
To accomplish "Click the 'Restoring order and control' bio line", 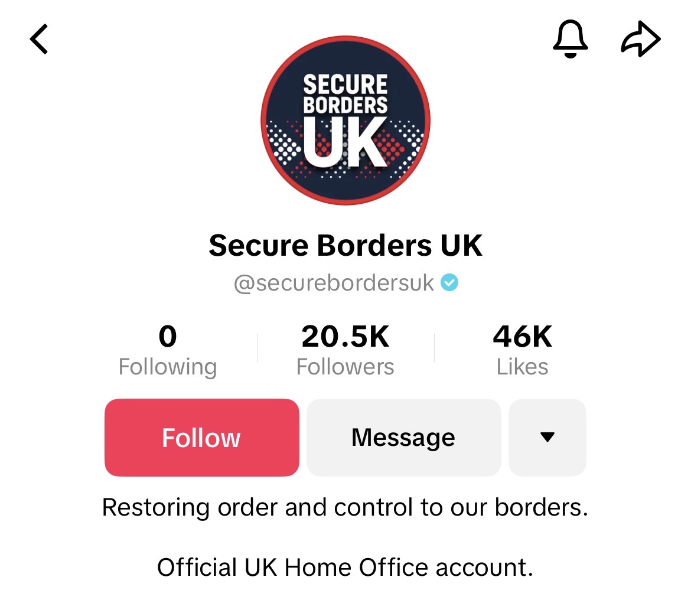I will click(x=345, y=507).
